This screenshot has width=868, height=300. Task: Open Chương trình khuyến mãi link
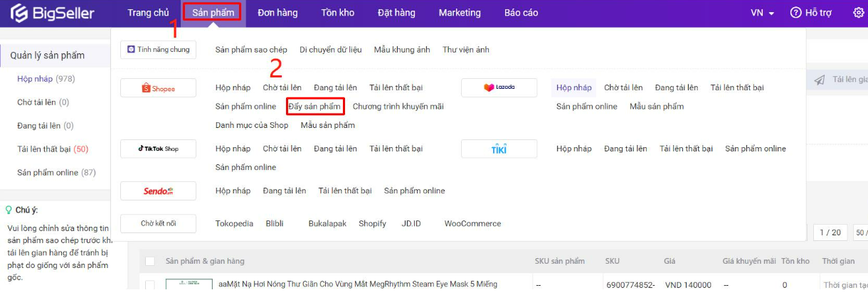pyautogui.click(x=398, y=107)
